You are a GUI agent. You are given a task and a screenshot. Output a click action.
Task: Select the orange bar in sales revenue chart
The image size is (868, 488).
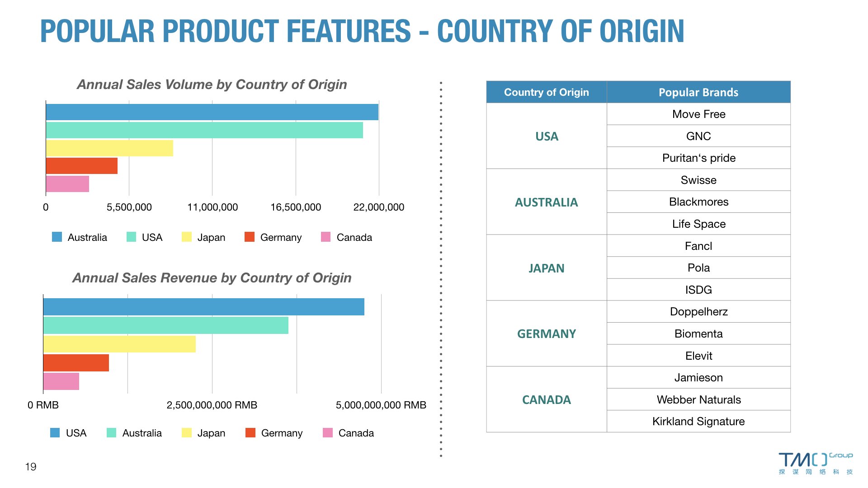[x=76, y=363]
